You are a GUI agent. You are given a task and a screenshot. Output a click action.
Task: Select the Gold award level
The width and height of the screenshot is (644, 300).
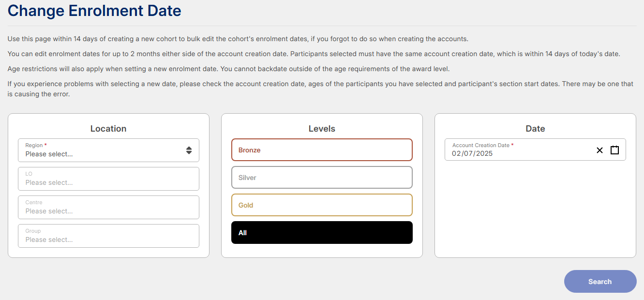click(x=322, y=205)
